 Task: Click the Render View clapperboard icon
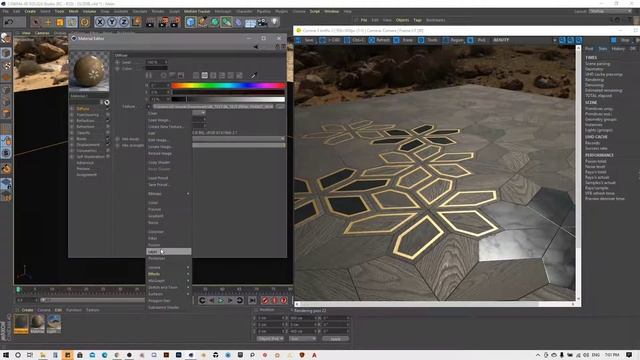click(x=150, y=22)
